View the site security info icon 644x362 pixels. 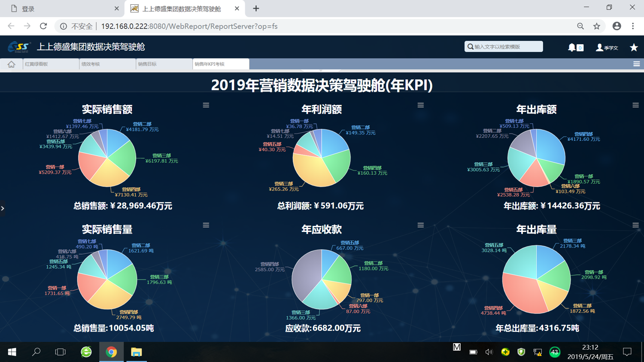coord(64,26)
